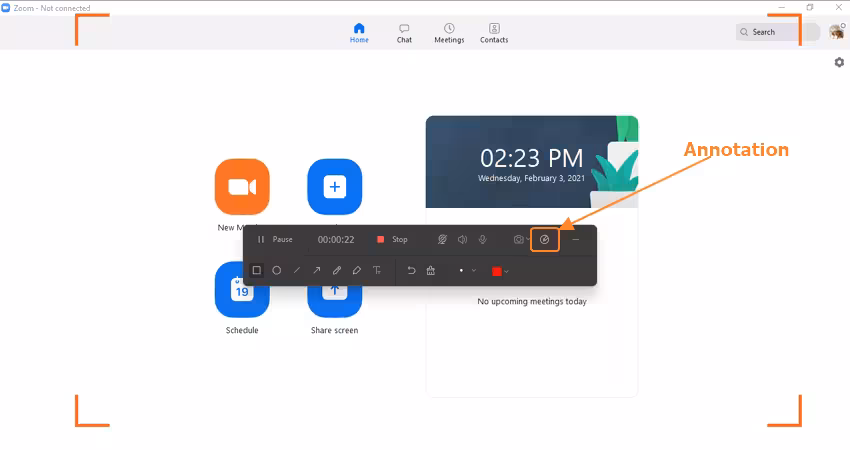This screenshot has width=850, height=450.
Task: Expand the annotation color dropdown arrow
Action: pos(506,271)
